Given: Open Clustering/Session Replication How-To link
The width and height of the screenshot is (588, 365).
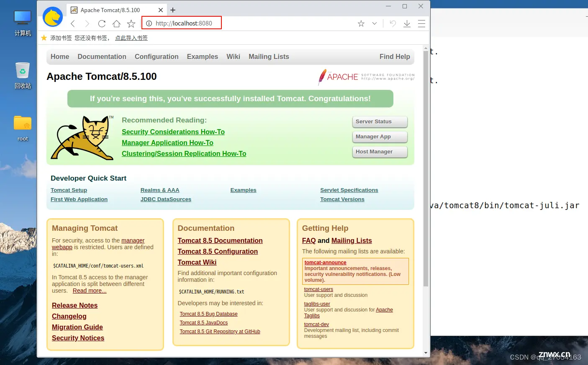Looking at the screenshot, I should pos(184,153).
